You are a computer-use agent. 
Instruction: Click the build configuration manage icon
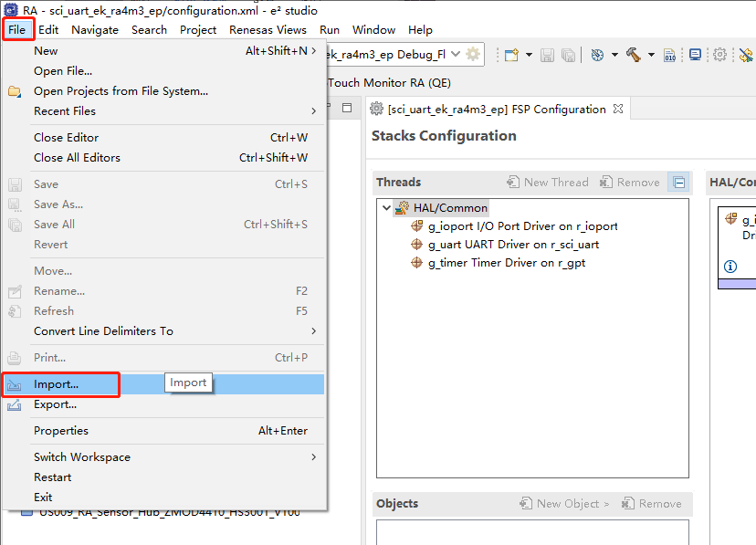pyautogui.click(x=597, y=55)
